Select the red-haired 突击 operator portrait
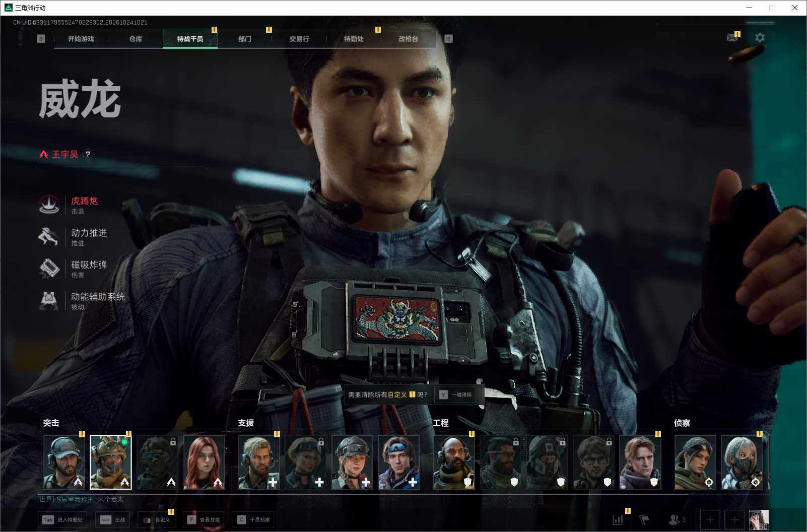 (204, 462)
